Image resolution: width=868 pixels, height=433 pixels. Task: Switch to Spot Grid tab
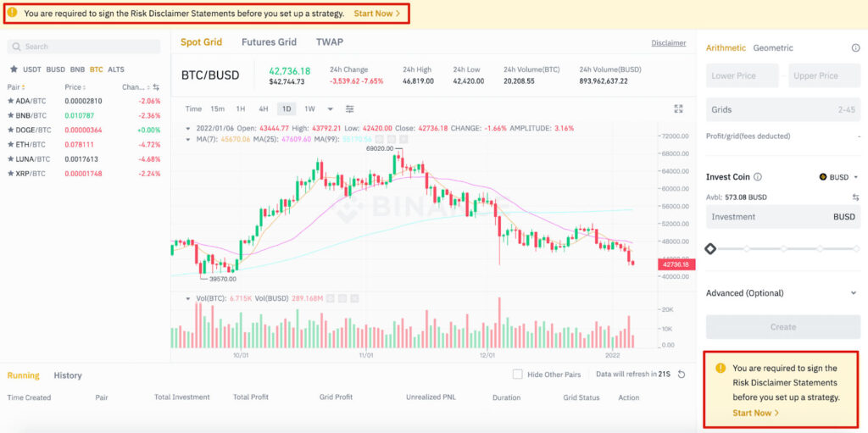click(202, 42)
